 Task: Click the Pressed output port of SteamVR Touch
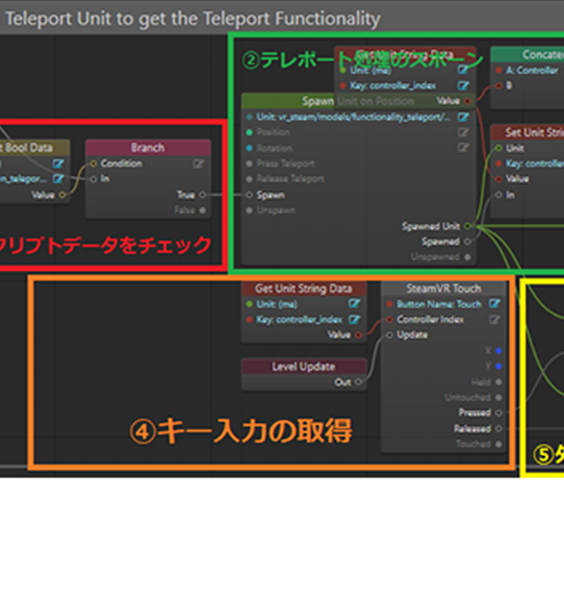(x=499, y=413)
